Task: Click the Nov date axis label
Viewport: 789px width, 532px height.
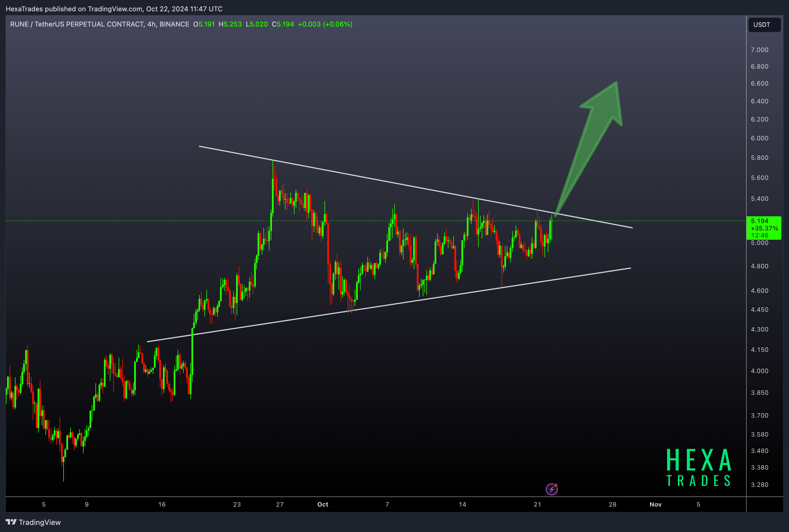Action: (x=655, y=505)
